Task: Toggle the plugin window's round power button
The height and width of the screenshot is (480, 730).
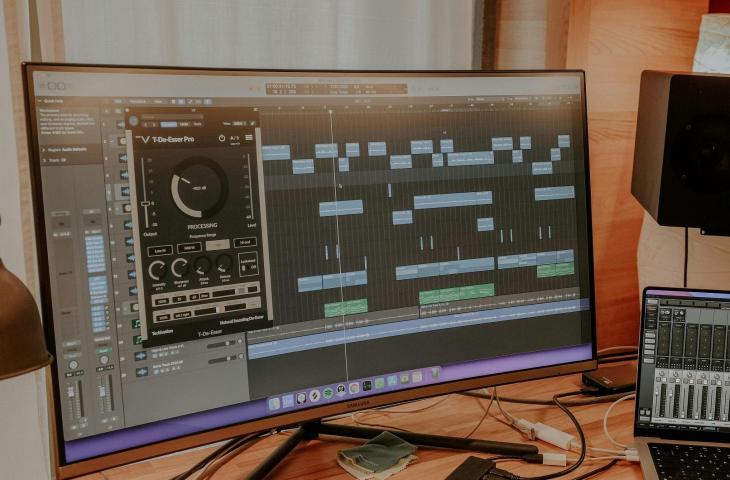Action: click(x=134, y=121)
